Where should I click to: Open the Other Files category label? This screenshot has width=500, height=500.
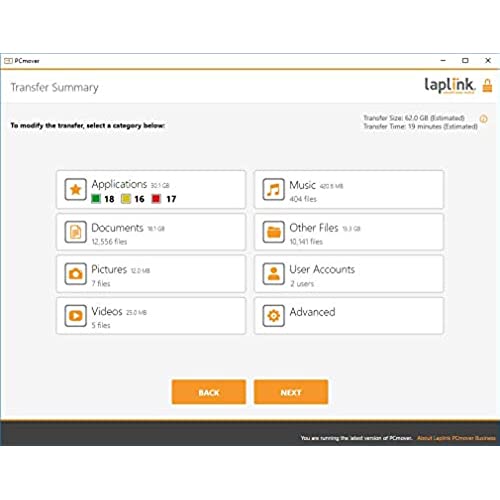pyautogui.click(x=314, y=228)
